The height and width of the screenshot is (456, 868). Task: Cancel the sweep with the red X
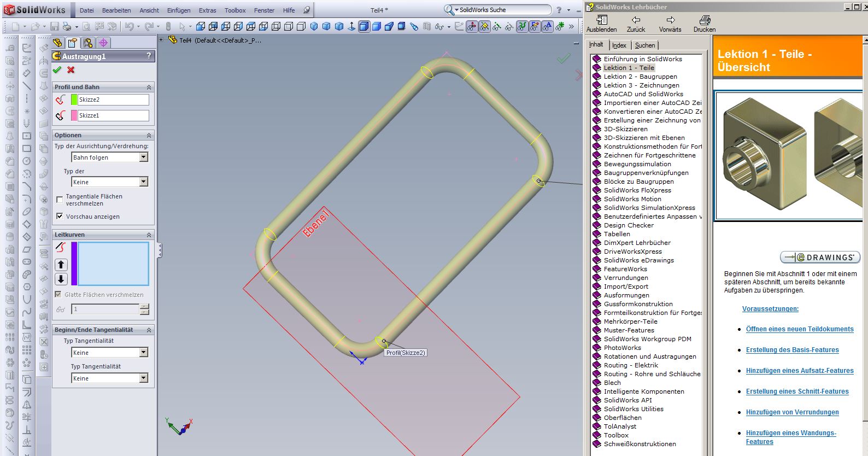pyautogui.click(x=71, y=70)
